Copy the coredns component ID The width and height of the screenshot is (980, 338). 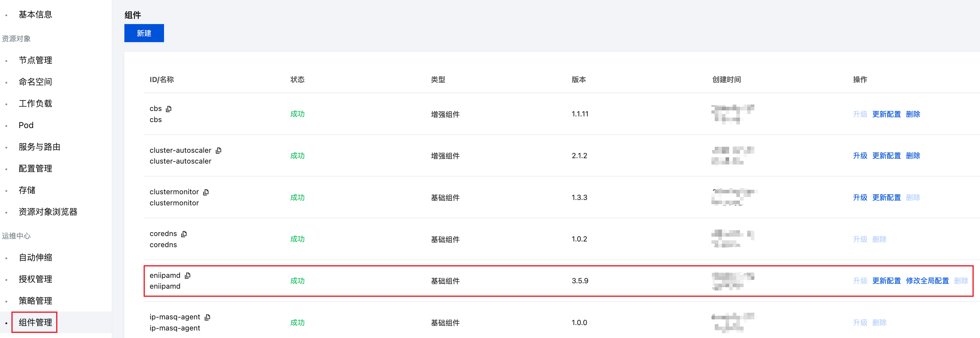(x=184, y=234)
